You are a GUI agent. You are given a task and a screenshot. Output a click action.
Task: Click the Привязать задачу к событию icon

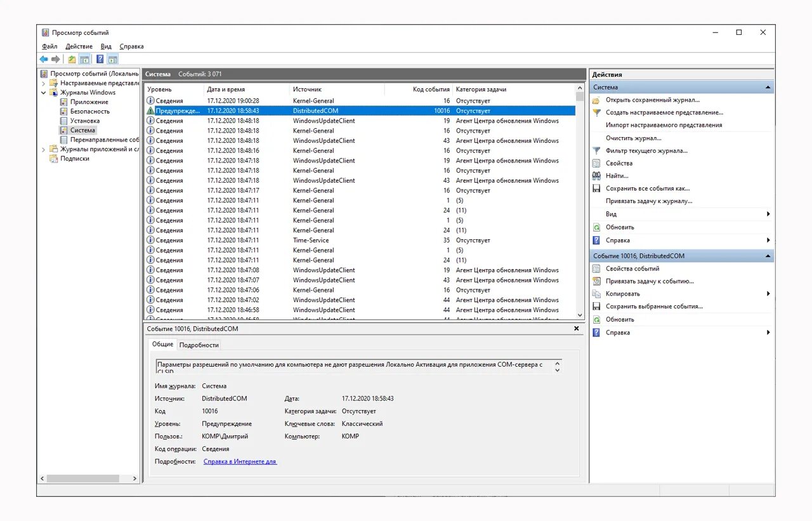click(x=596, y=281)
